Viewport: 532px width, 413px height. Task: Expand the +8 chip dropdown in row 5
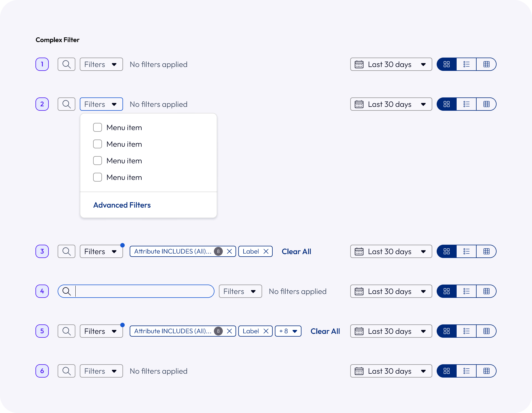tap(288, 331)
